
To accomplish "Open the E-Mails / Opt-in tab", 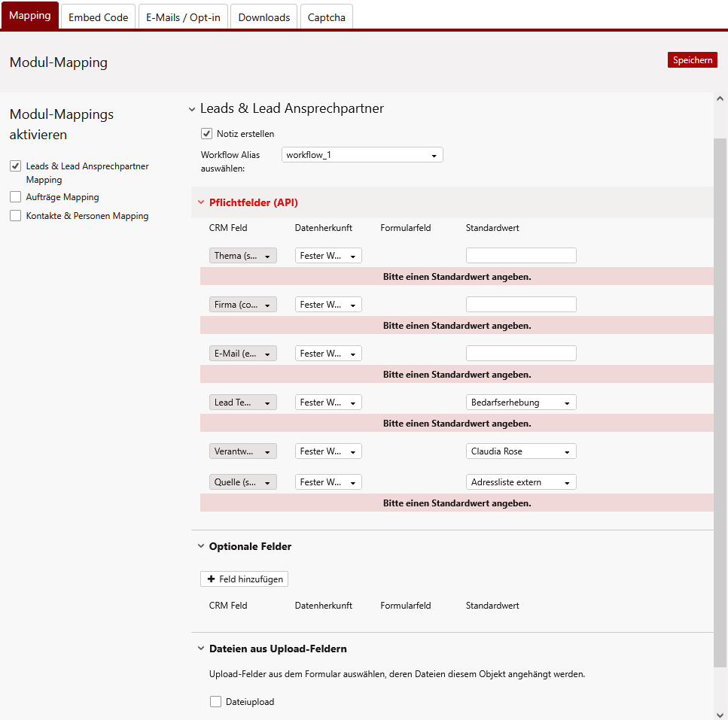I will tap(183, 17).
